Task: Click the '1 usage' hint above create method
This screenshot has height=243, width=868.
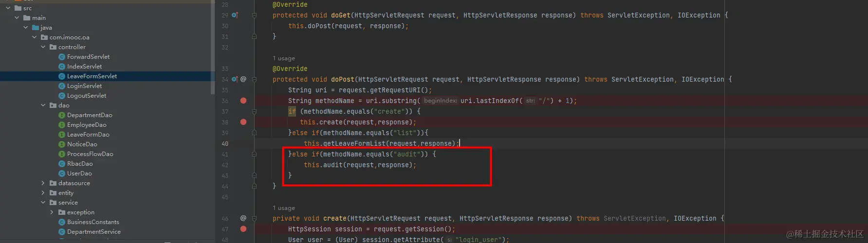Action: point(284,208)
